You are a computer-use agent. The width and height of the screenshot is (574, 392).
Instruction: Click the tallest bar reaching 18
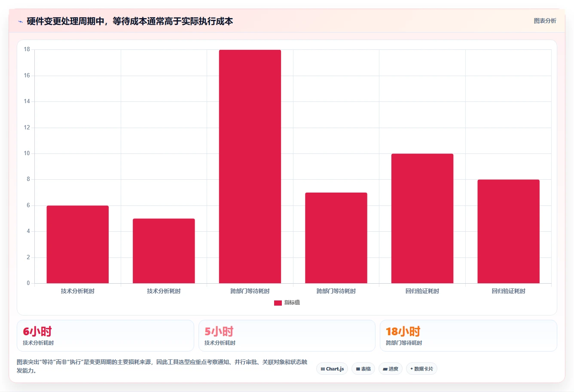point(250,166)
